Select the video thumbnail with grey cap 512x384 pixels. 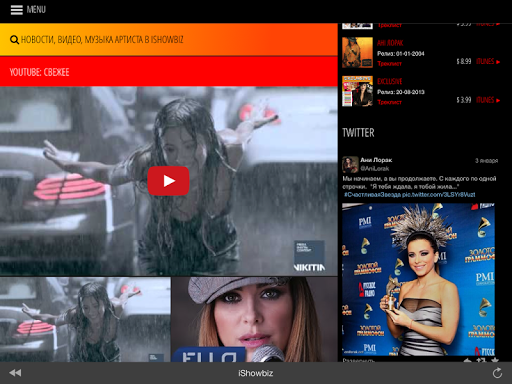[x=255, y=319]
